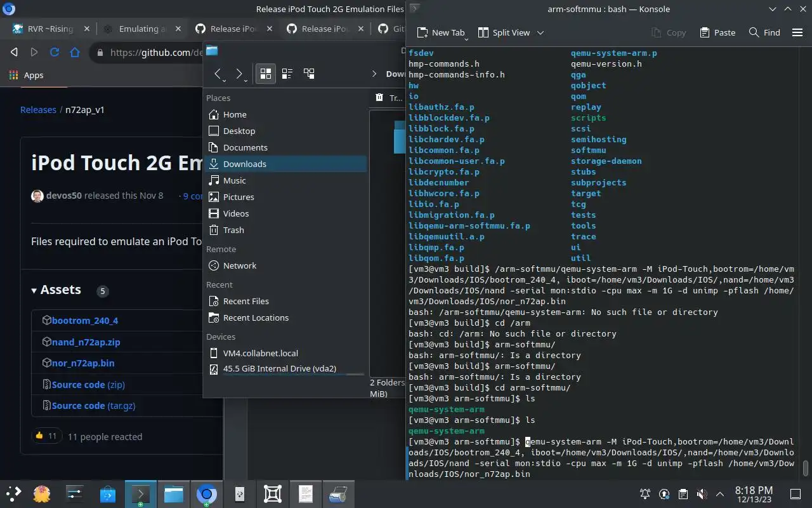Open the Konsole hamburger menu

(x=797, y=32)
